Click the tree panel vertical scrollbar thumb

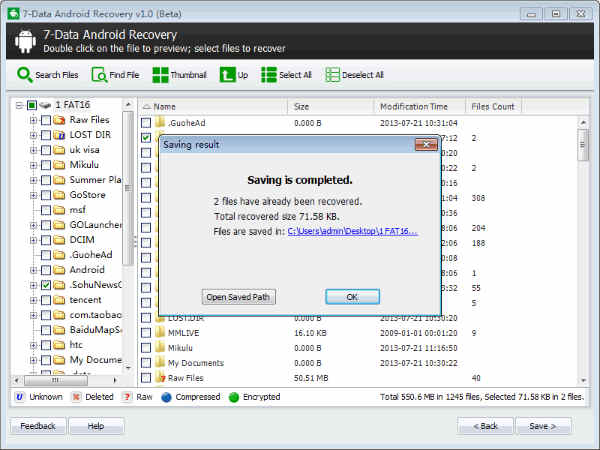[128, 188]
